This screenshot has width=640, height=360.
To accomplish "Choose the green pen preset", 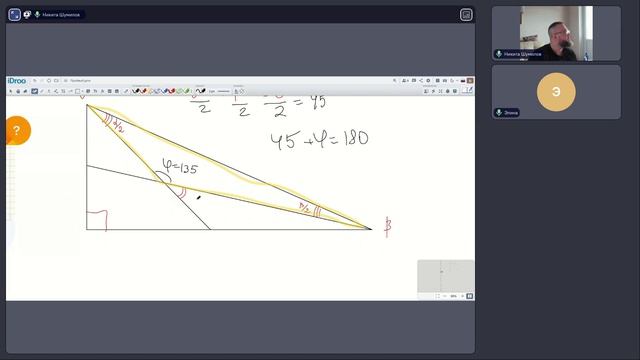I will click(x=187, y=91).
